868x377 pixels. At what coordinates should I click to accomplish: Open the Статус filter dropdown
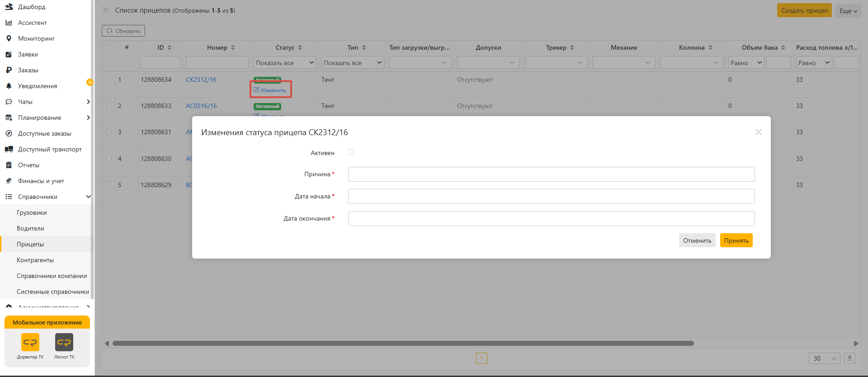285,63
